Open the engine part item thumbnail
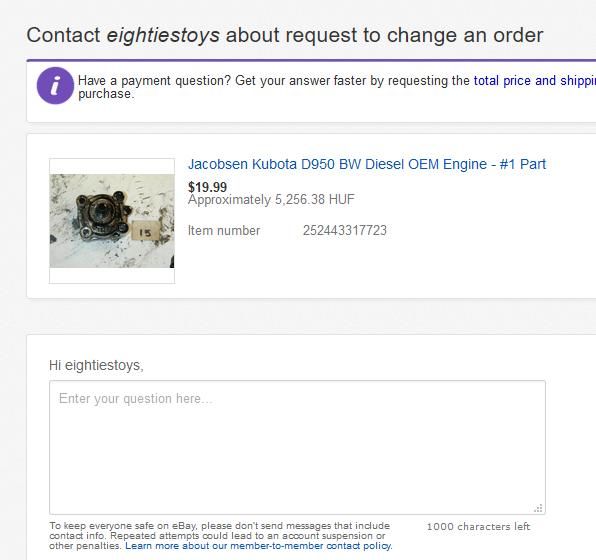Image resolution: width=596 pixels, height=560 pixels. point(112,221)
